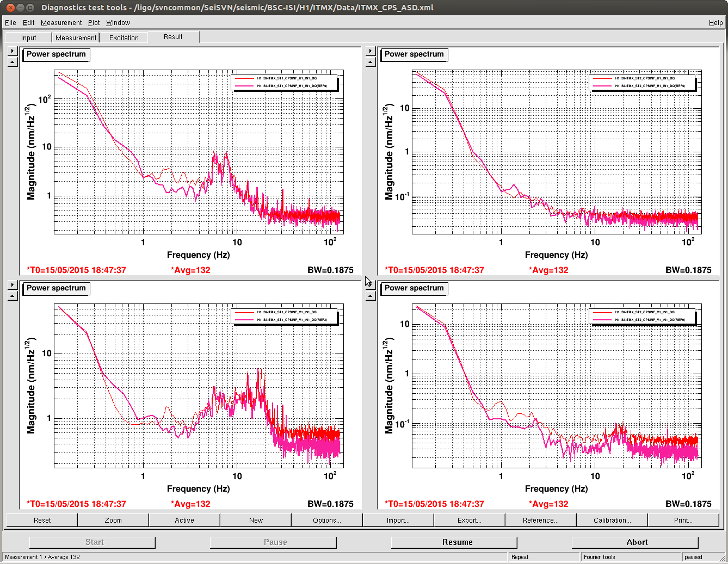Select the Result tab

(173, 37)
